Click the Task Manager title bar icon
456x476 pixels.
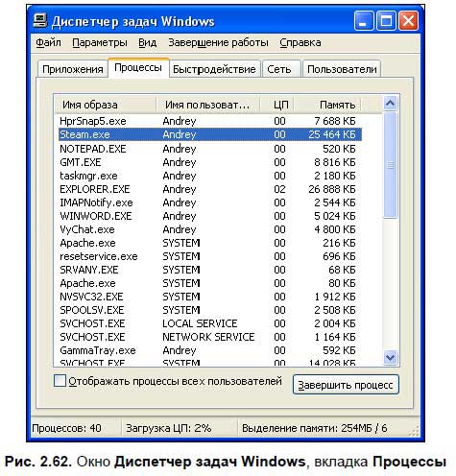[40, 21]
